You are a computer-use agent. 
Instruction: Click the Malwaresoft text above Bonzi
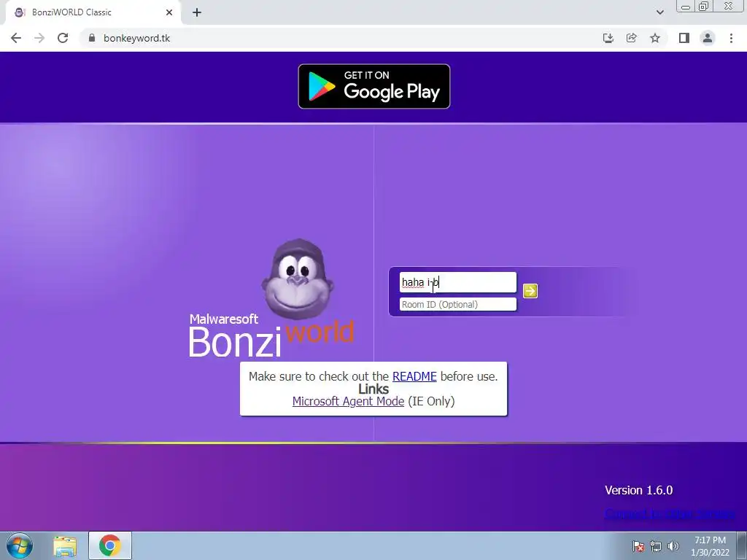point(224,319)
